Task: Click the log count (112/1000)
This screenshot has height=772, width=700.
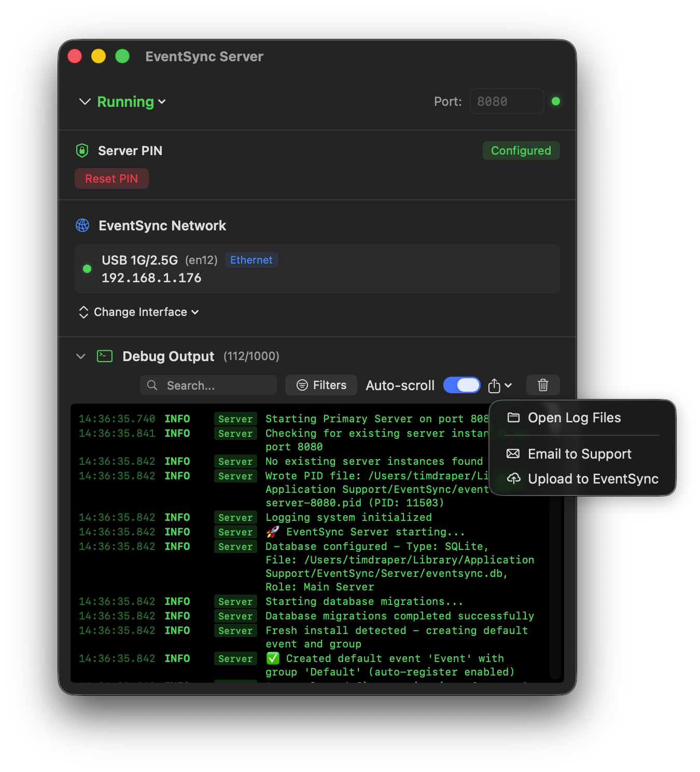Action: [x=251, y=356]
